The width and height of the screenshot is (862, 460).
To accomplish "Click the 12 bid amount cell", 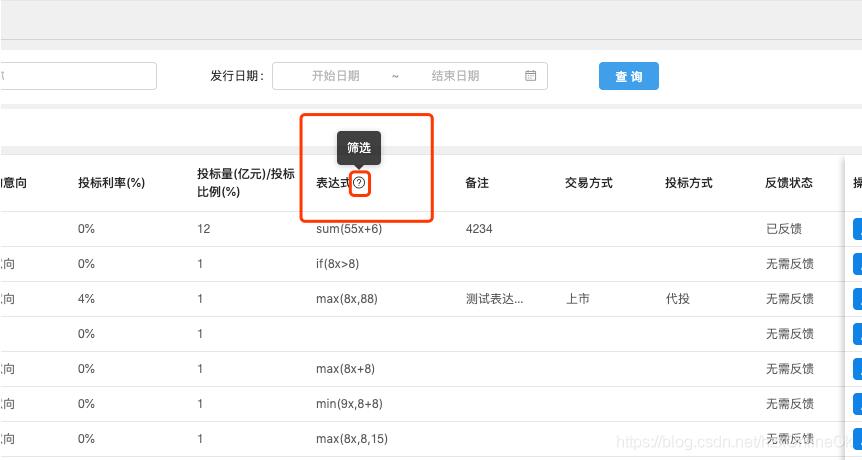I will click(203, 229).
